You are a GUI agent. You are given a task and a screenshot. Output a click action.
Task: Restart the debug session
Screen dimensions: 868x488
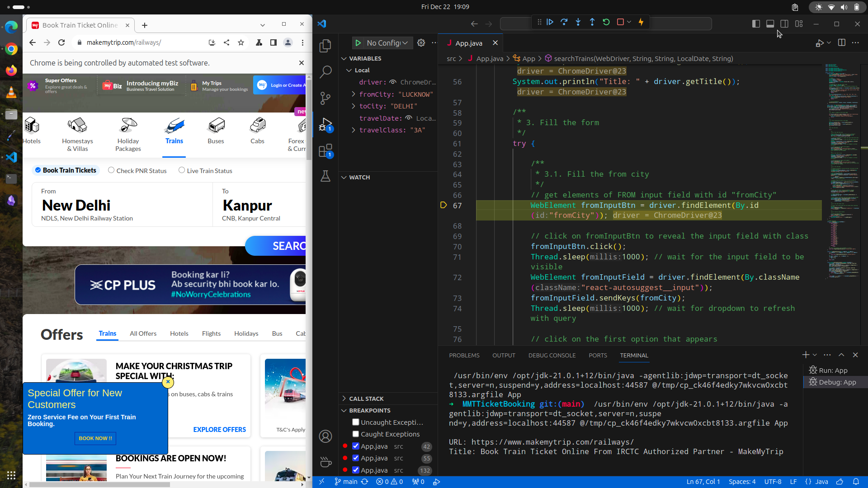tap(606, 22)
